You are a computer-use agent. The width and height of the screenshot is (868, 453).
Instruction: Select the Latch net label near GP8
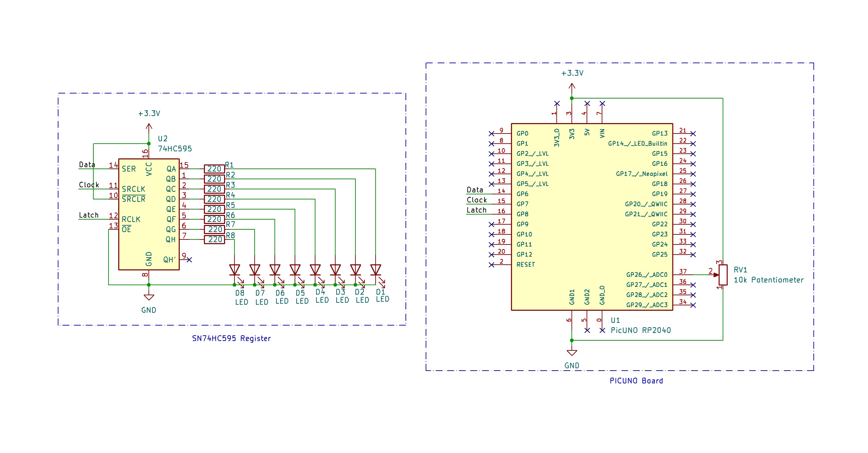pos(477,210)
